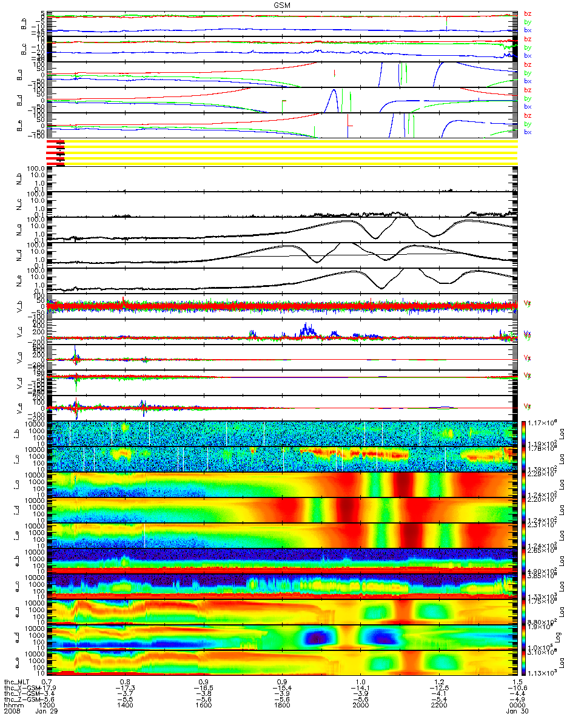
Task: Click the e_d electron spectrogram panel
Action: pos(282,637)
